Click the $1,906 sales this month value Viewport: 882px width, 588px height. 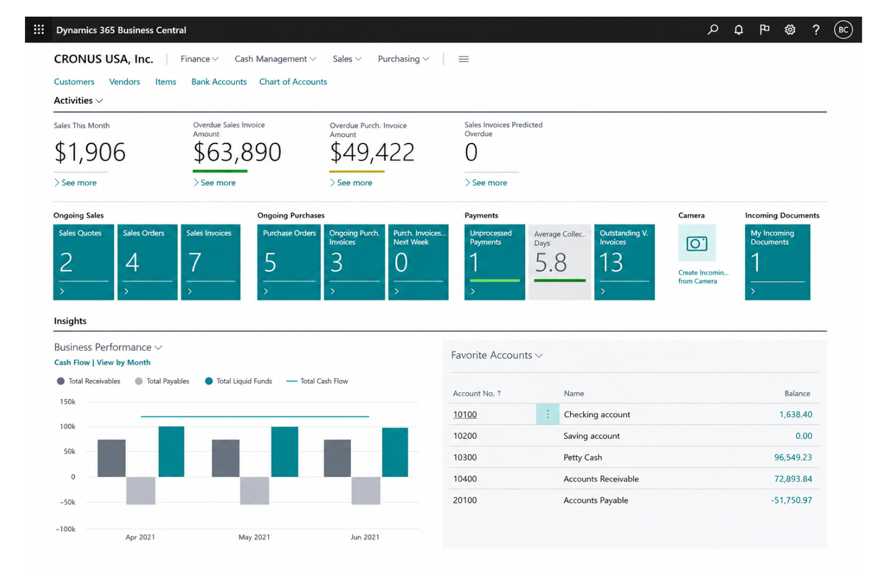click(x=89, y=153)
